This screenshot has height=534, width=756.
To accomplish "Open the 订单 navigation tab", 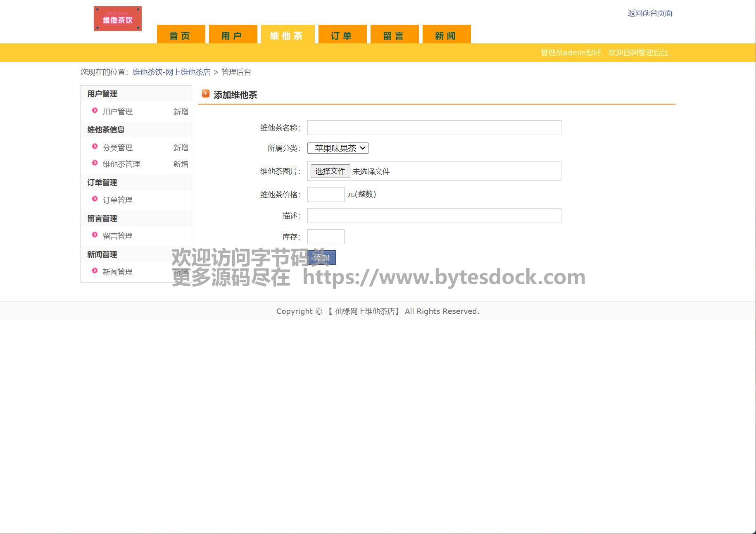I will pos(342,35).
